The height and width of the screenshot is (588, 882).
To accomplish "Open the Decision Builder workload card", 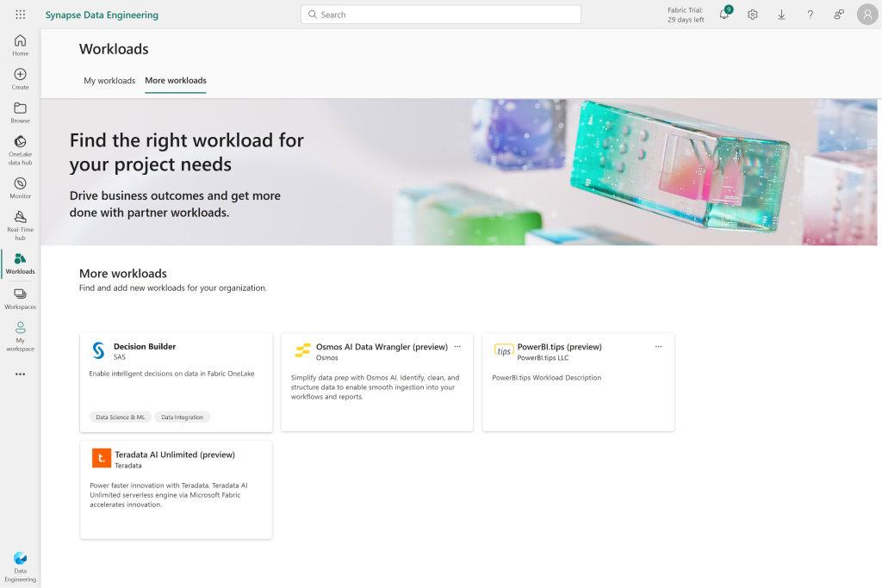I will tap(176, 379).
